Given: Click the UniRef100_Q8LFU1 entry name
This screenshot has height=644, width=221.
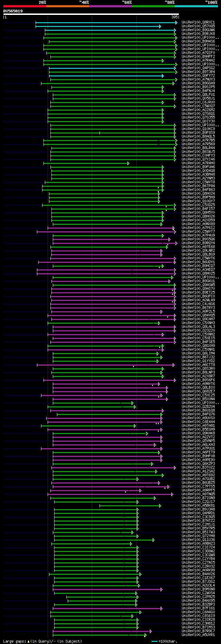Looking at the screenshot, I should [x=198, y=95].
